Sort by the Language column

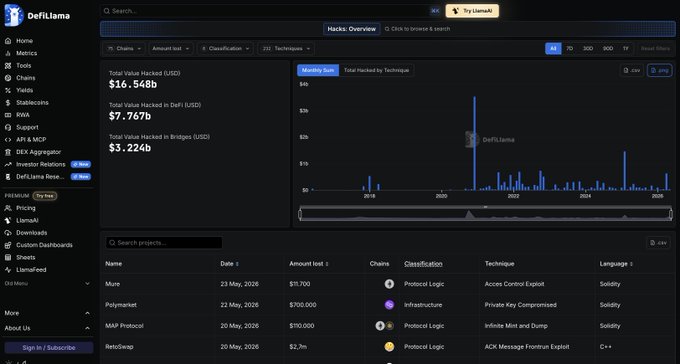(616, 264)
